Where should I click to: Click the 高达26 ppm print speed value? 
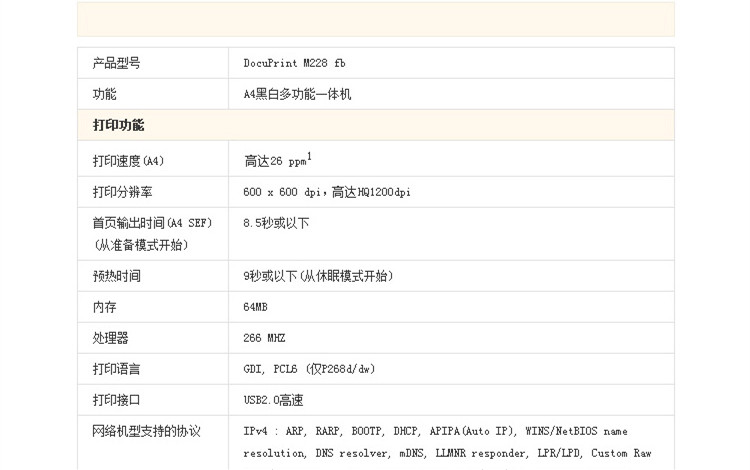(x=275, y=160)
